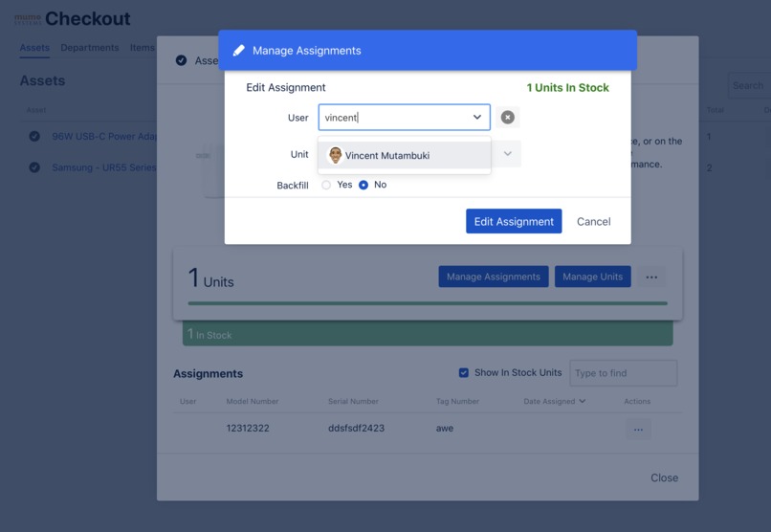Open the User dropdown chevron
The width and height of the screenshot is (771, 532).
pyautogui.click(x=477, y=117)
